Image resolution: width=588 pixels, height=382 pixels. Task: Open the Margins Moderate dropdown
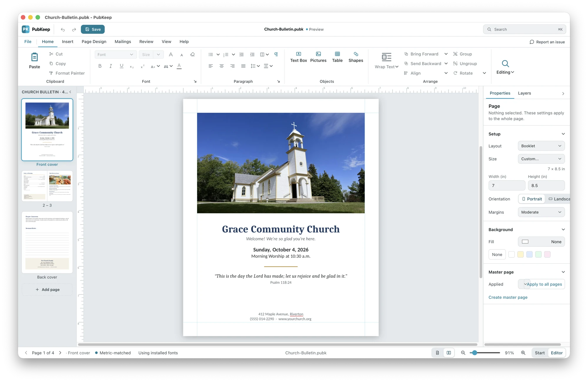coord(541,212)
